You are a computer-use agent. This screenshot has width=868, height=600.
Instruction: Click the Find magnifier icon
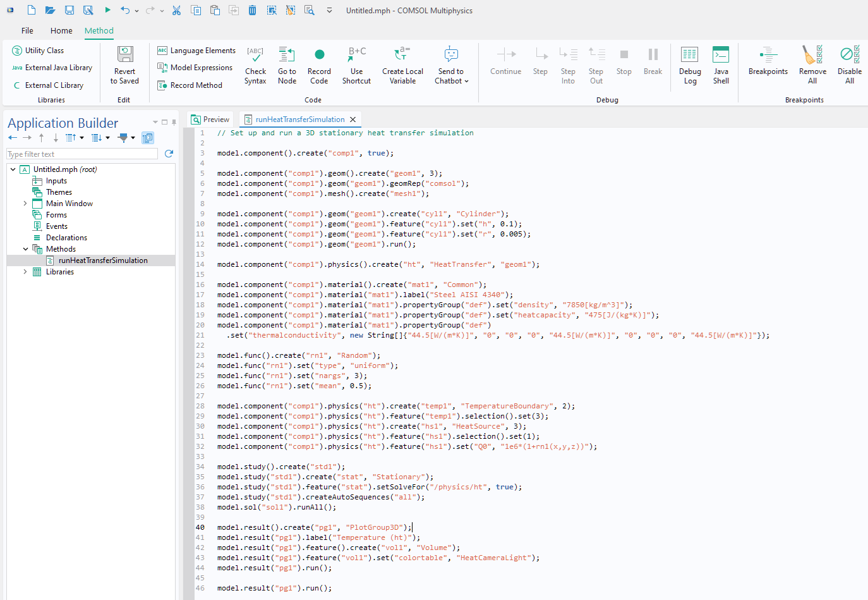(310, 10)
